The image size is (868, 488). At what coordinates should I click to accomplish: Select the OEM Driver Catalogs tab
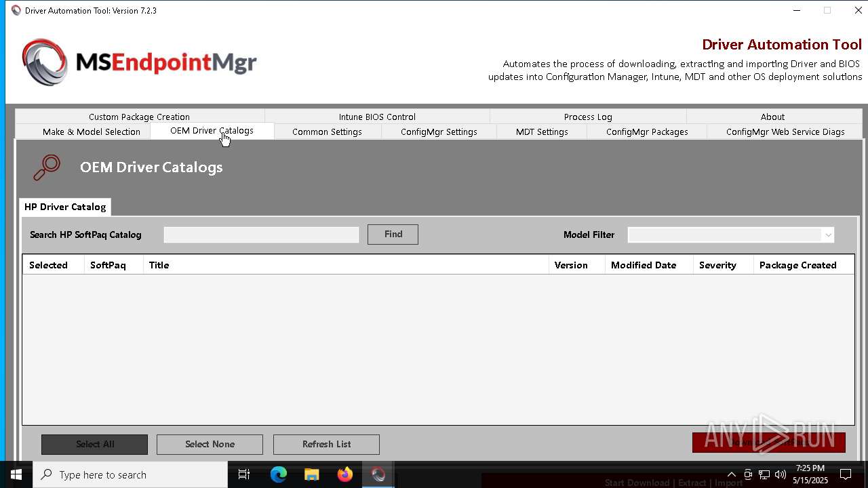212,131
